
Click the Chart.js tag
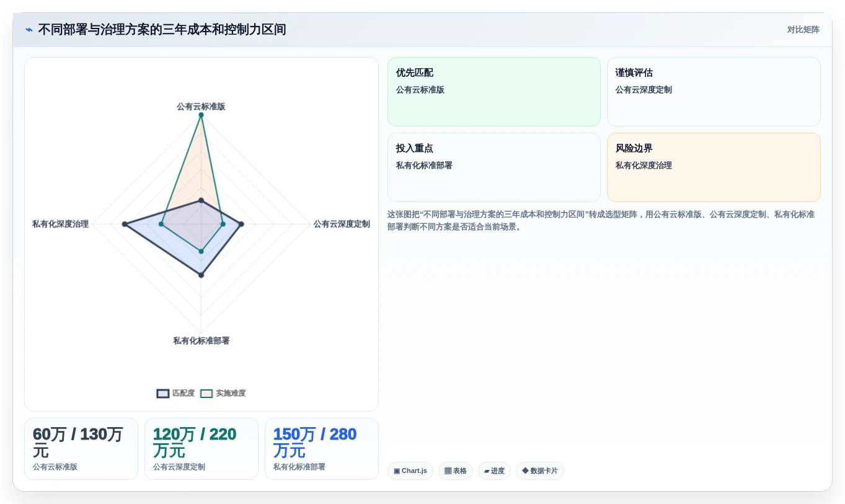410,471
